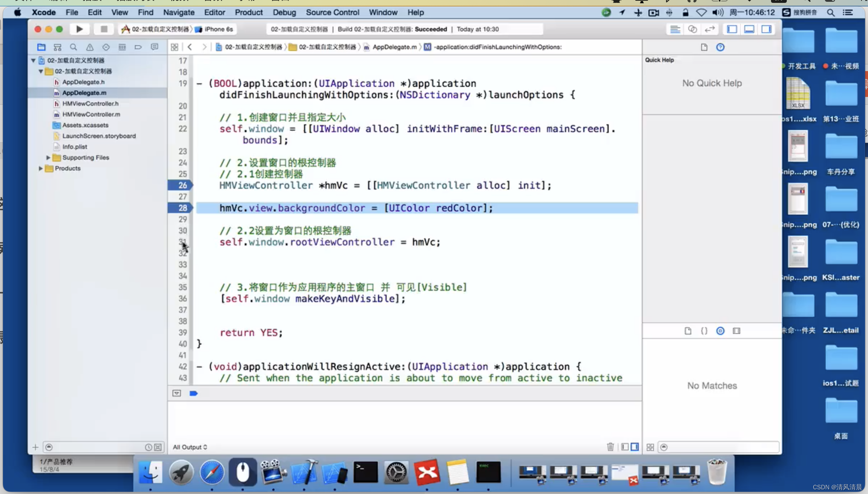868x494 pixels.
Task: Click the file navigator icon in sidebar
Action: [41, 47]
